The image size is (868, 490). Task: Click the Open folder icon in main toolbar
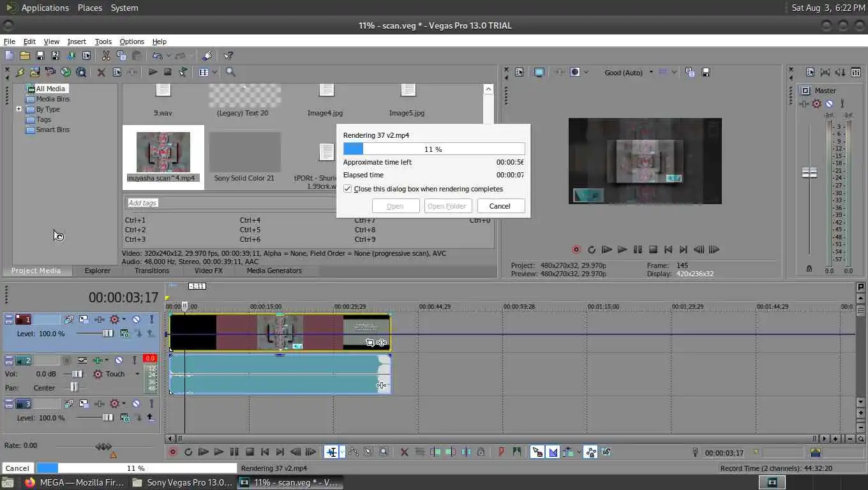point(24,56)
